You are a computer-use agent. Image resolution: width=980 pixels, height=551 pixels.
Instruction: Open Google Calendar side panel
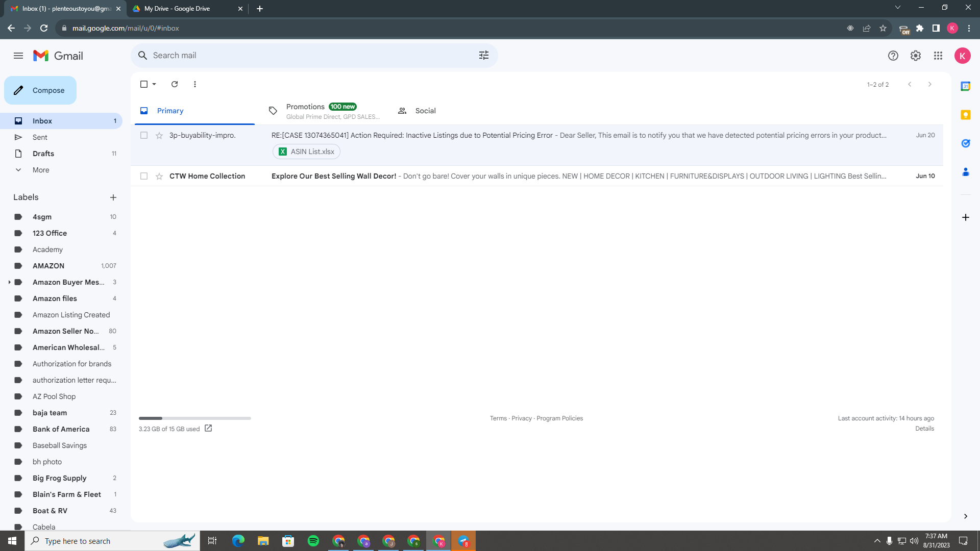965,86
